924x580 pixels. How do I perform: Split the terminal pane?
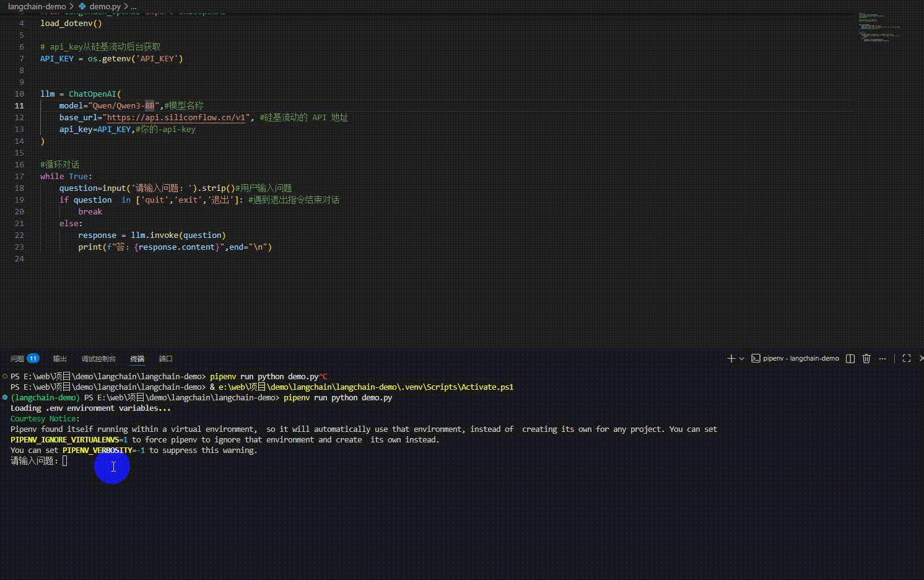click(850, 359)
